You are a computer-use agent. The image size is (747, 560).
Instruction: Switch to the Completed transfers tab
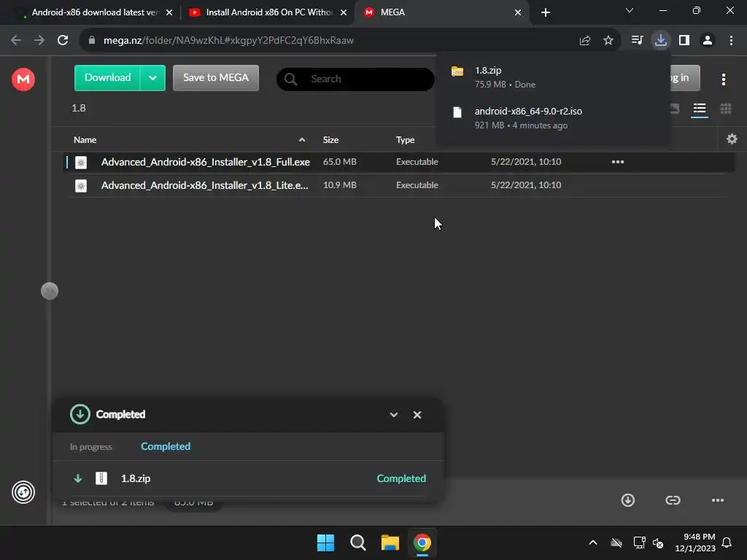166,447
